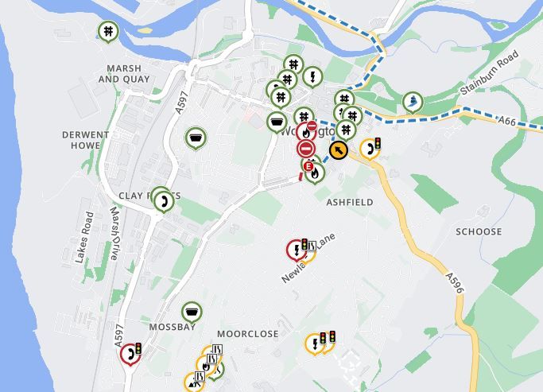The width and height of the screenshot is (543, 392).
Task: Click the A66 road label
Action: tap(507, 121)
